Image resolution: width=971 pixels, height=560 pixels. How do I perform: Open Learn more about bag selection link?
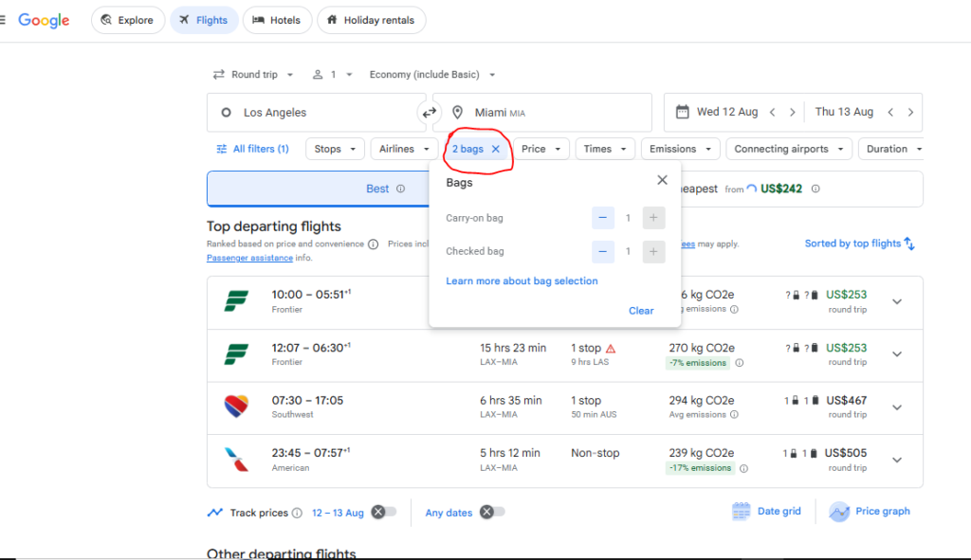(x=522, y=280)
